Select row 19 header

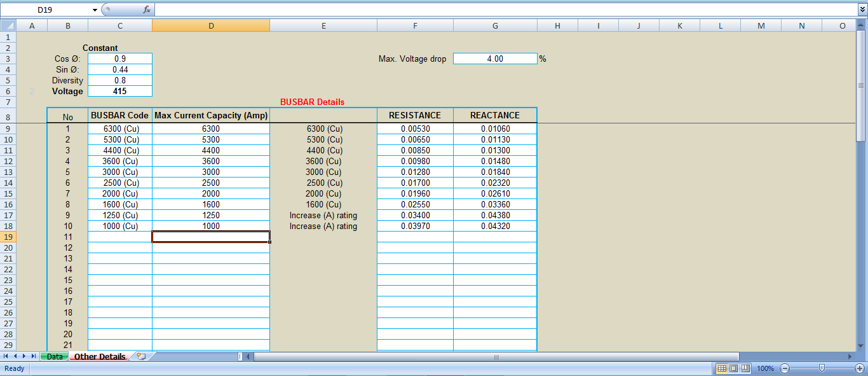point(8,237)
